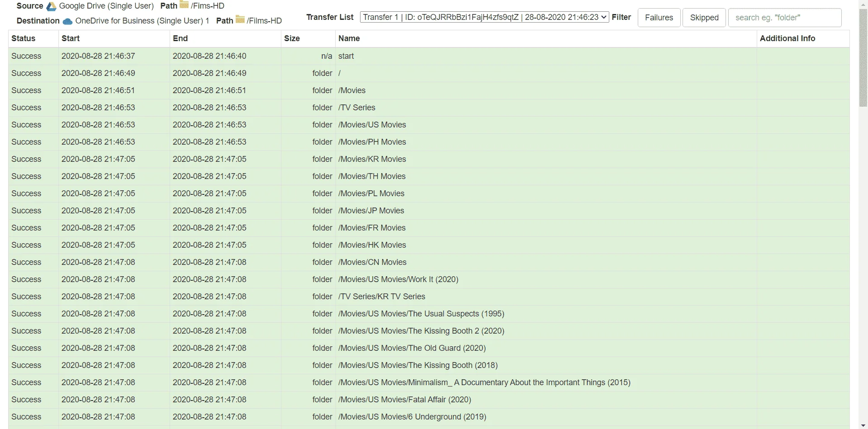
Task: Click start time 2020-08-28 21:46:37
Action: 98,56
